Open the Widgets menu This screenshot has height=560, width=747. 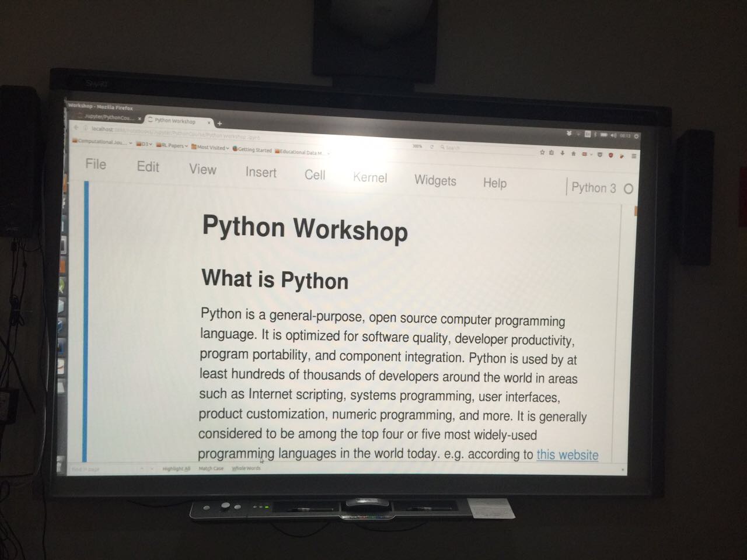coord(435,180)
